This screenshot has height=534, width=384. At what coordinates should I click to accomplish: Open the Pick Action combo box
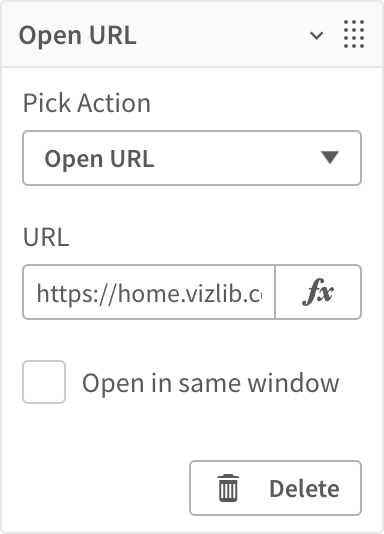(x=192, y=158)
